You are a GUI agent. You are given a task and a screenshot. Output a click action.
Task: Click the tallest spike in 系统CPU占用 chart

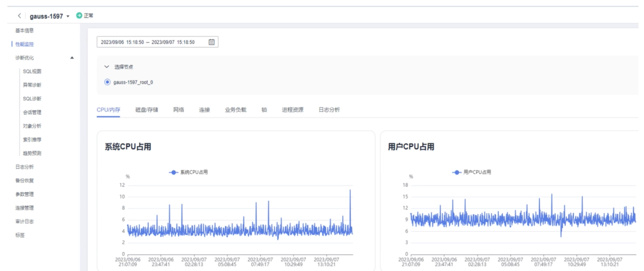350,190
